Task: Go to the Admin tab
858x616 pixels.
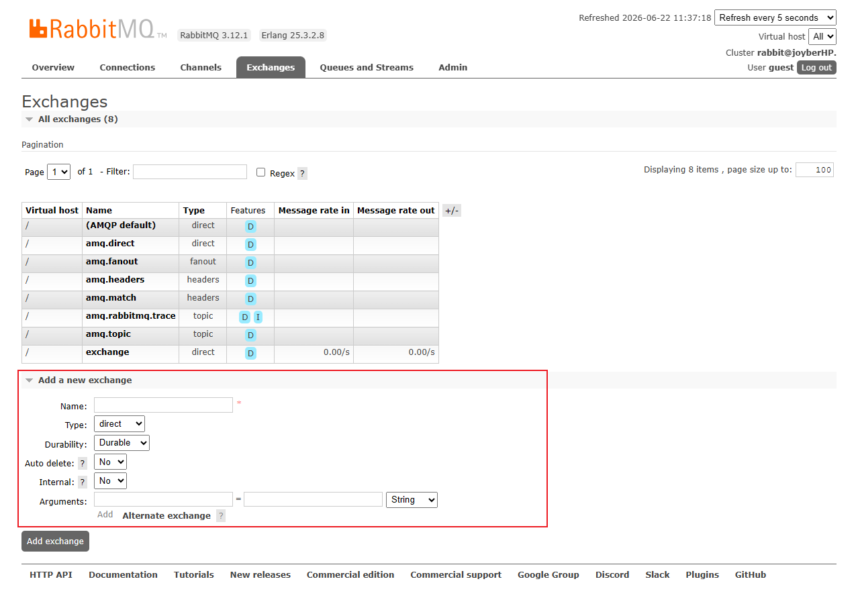Action: point(453,67)
